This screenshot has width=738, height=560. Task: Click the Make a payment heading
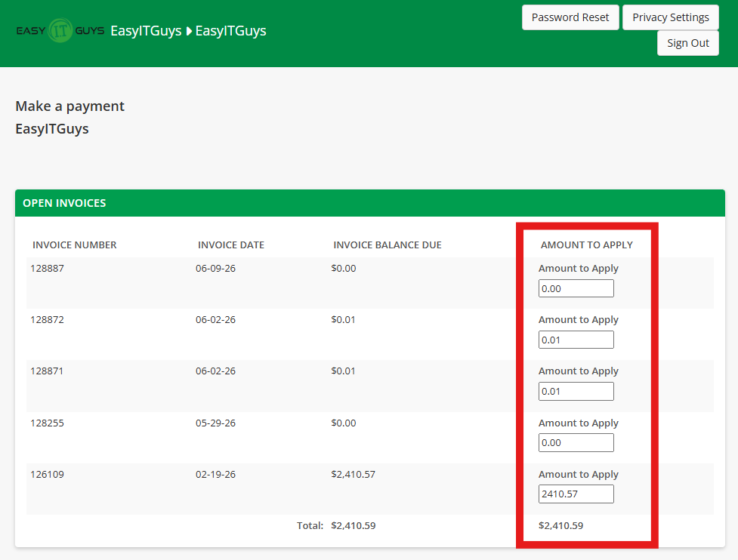[x=70, y=106]
